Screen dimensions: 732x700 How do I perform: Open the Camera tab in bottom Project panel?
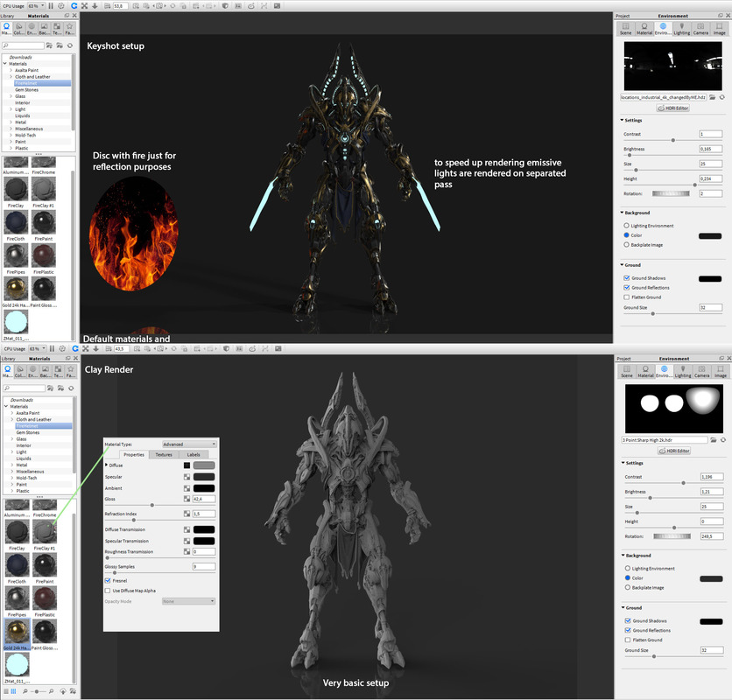701,372
